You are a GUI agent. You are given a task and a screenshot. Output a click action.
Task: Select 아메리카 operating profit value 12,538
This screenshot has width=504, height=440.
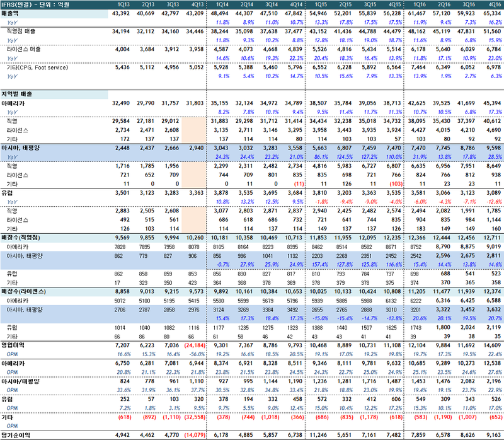(492, 364)
